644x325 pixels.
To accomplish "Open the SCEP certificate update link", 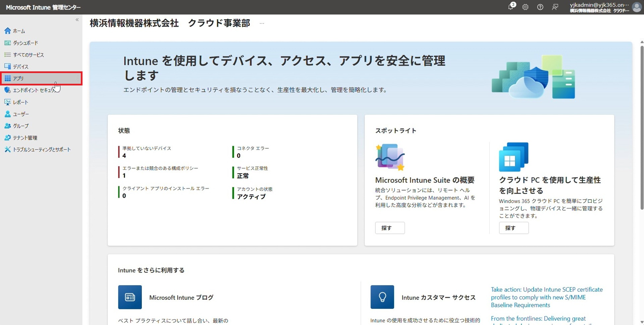I will [x=546, y=297].
